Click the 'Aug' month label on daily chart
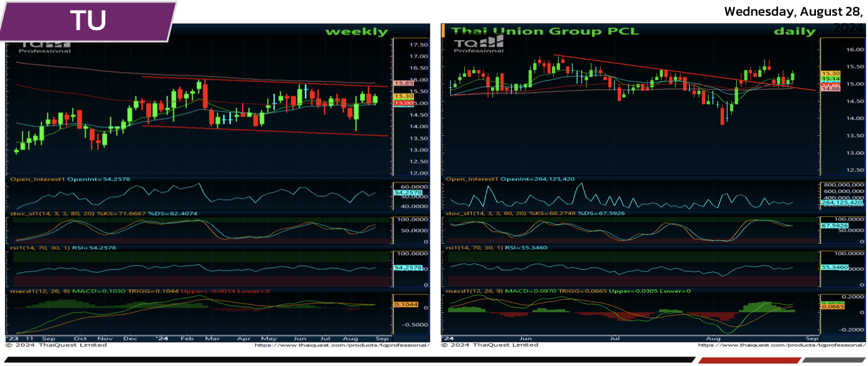Image resolution: width=868 pixels, height=366 pixels. pyautogui.click(x=714, y=338)
